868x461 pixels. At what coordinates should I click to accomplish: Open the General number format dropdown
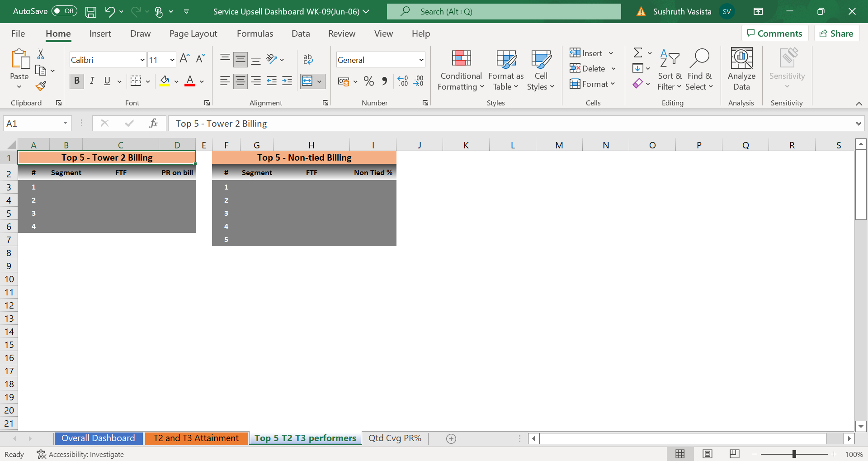point(421,60)
